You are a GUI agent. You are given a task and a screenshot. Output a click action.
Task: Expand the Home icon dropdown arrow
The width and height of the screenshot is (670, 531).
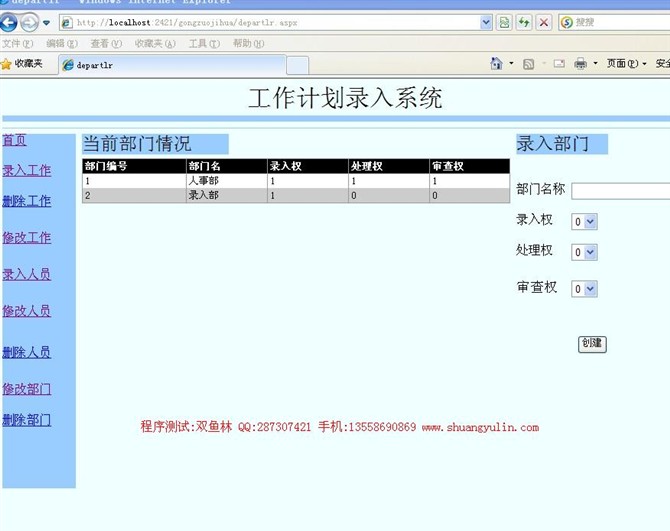511,64
